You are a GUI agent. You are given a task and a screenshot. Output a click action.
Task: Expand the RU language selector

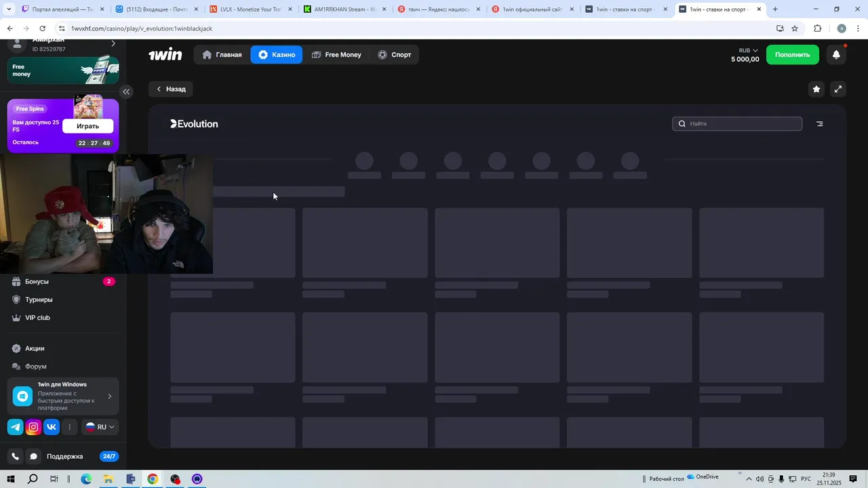(100, 427)
